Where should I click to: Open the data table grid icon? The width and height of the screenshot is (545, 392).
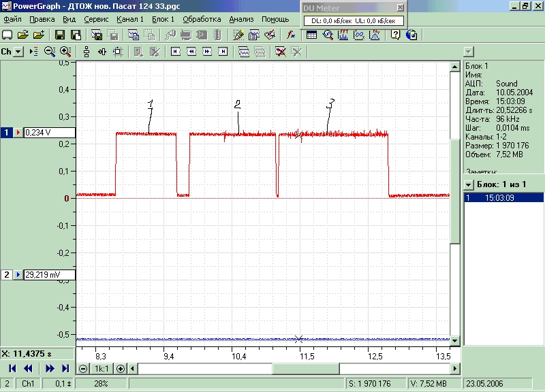tap(311, 35)
